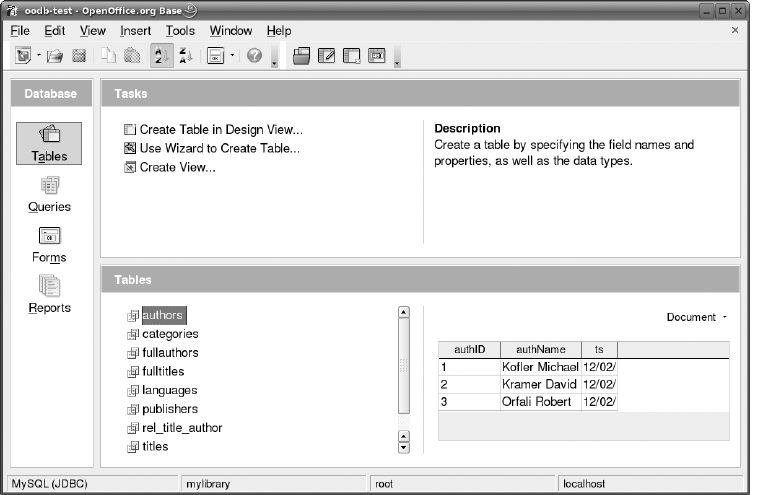Click the Delete table toolbar icon
This screenshot has width=765, height=495.
[351, 56]
